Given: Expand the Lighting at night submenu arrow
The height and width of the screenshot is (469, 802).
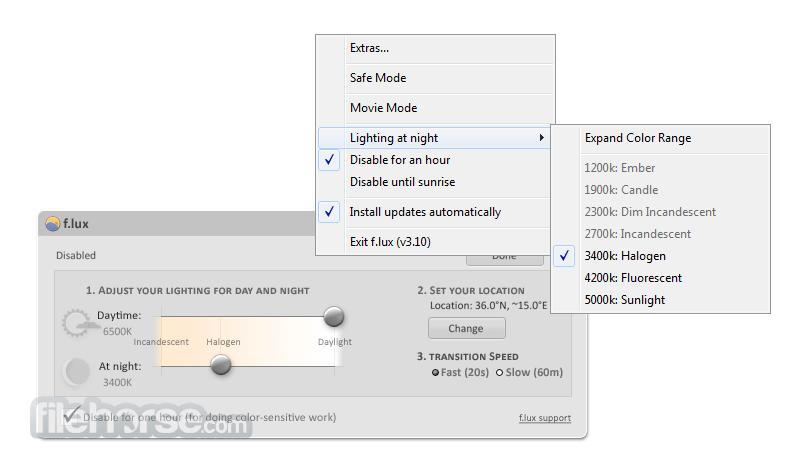Looking at the screenshot, I should point(542,138).
